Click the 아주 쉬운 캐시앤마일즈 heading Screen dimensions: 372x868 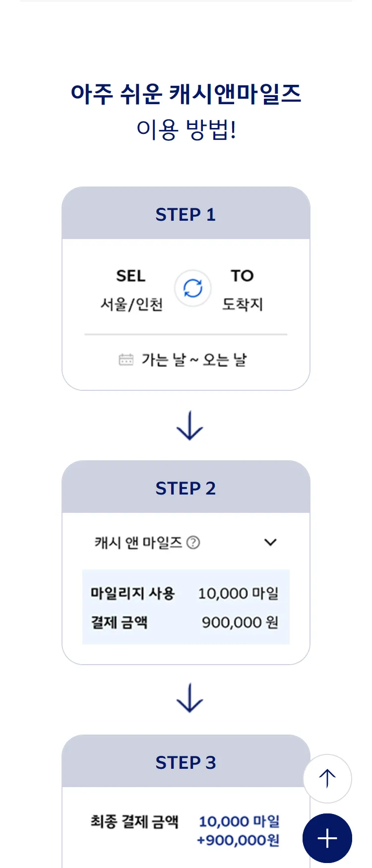pyautogui.click(x=186, y=94)
